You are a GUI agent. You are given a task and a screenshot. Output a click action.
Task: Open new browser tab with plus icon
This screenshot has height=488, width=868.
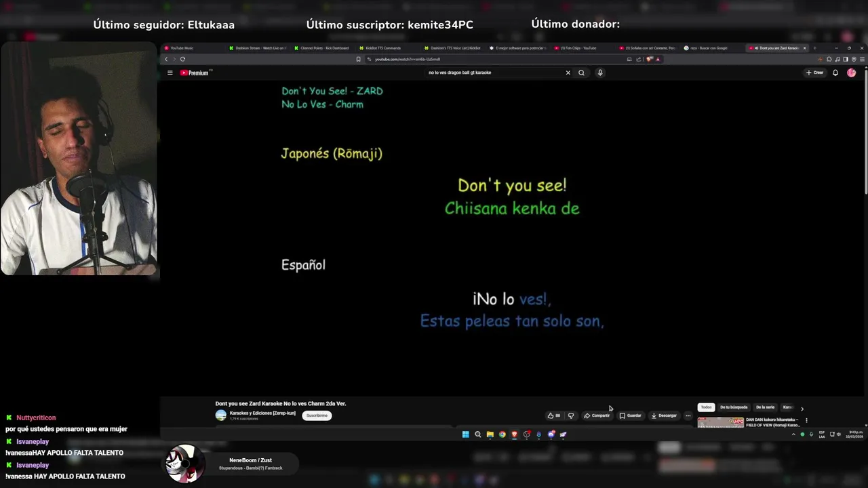[x=814, y=48]
